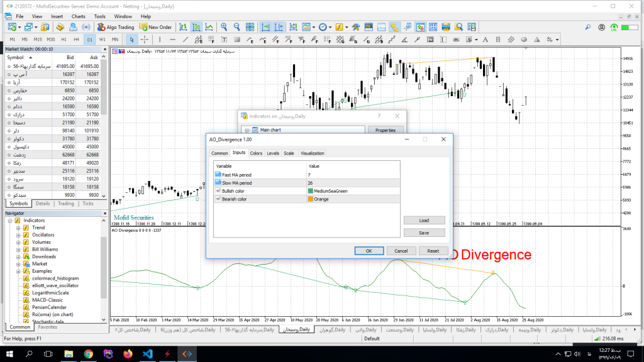This screenshot has width=644, height=362.
Task: Click the zoom in magnifier icon
Action: tap(223, 27)
